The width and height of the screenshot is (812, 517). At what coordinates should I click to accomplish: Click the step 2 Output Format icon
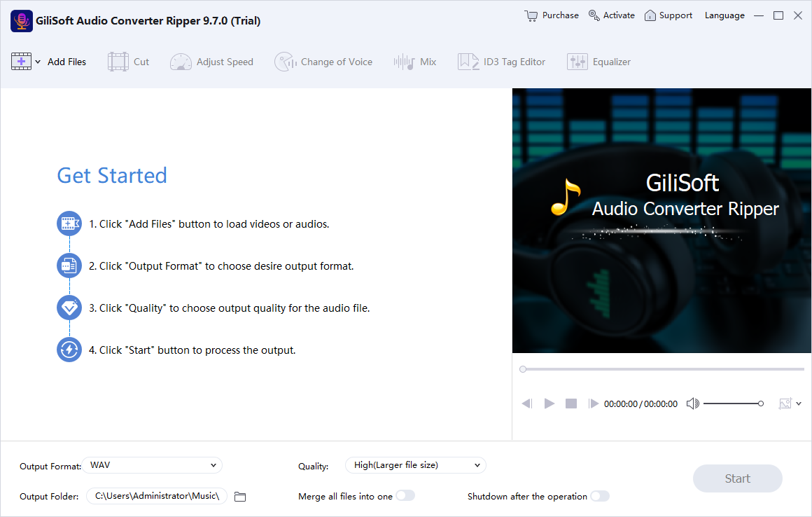[69, 266]
